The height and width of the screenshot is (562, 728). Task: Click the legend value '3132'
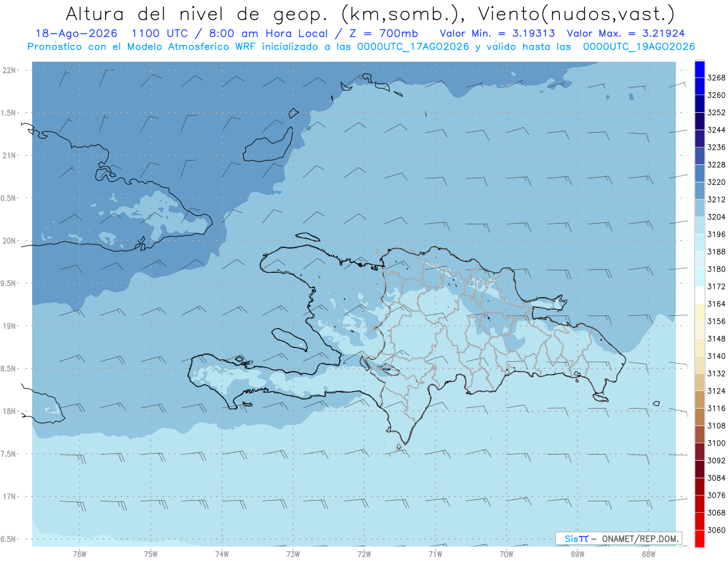click(716, 373)
